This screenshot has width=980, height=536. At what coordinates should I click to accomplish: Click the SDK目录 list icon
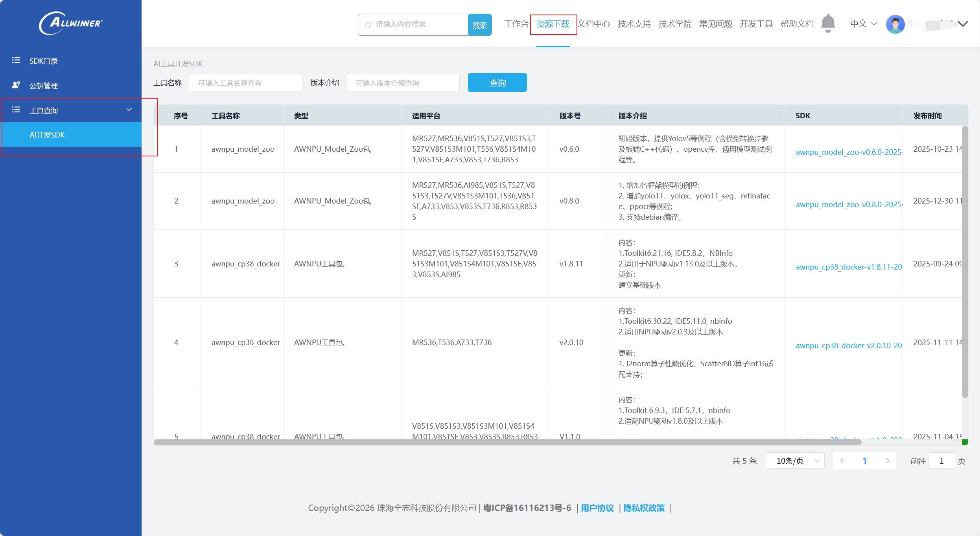point(16,61)
